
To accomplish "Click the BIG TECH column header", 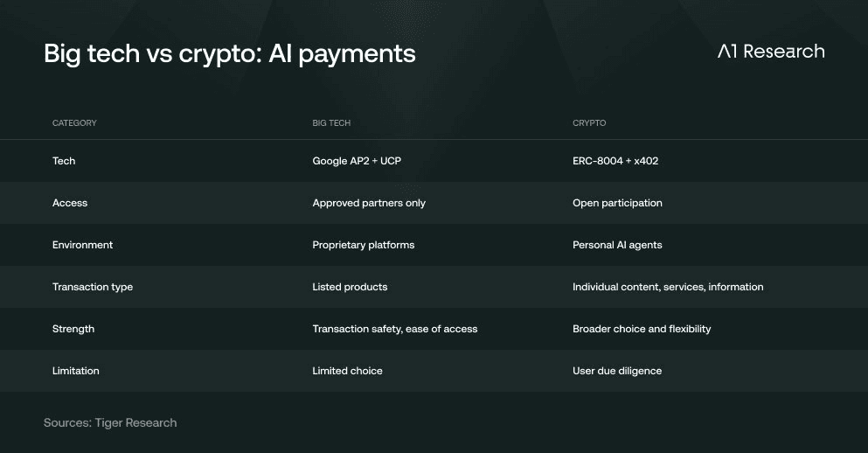I will pyautogui.click(x=331, y=123).
